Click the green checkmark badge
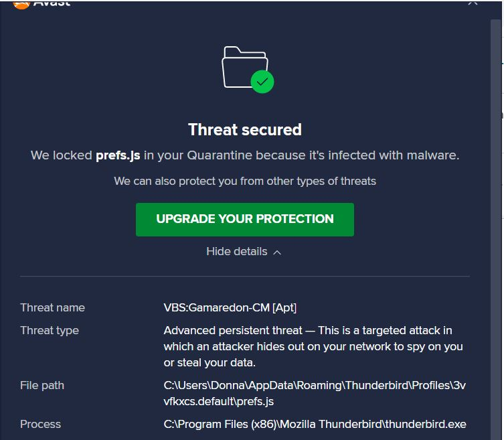This screenshot has height=440, width=504. click(262, 82)
